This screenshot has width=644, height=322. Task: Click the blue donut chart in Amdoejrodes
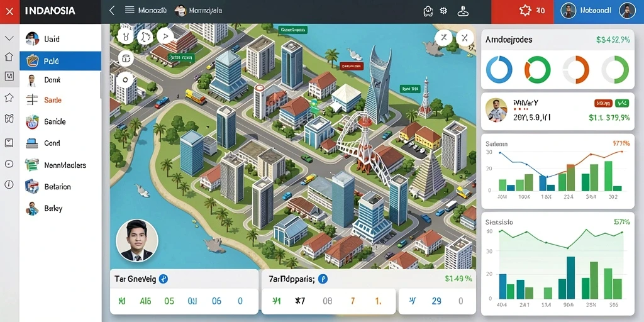pos(499,69)
